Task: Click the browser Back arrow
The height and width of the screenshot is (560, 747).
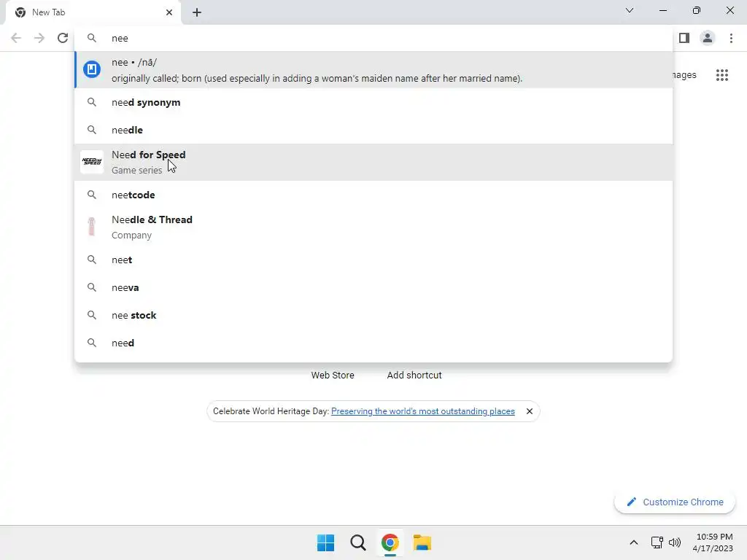Action: [16, 38]
